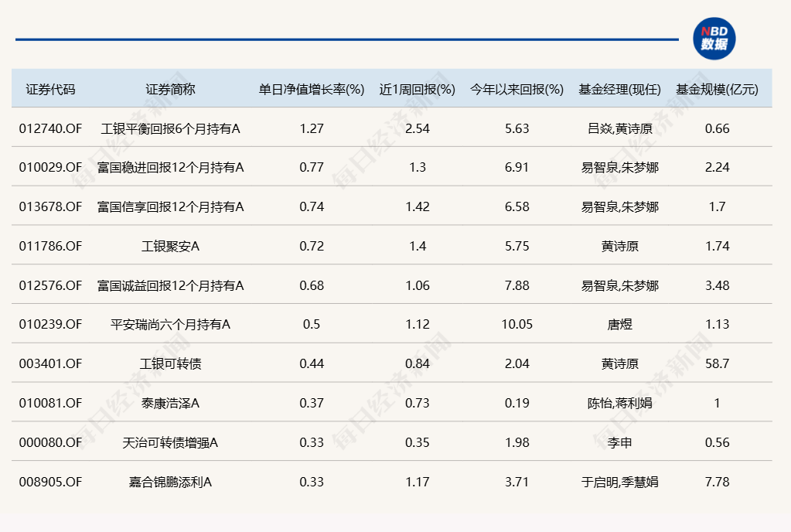
Task: Click the 基金规模(亿元) column header
Action: coord(717,90)
